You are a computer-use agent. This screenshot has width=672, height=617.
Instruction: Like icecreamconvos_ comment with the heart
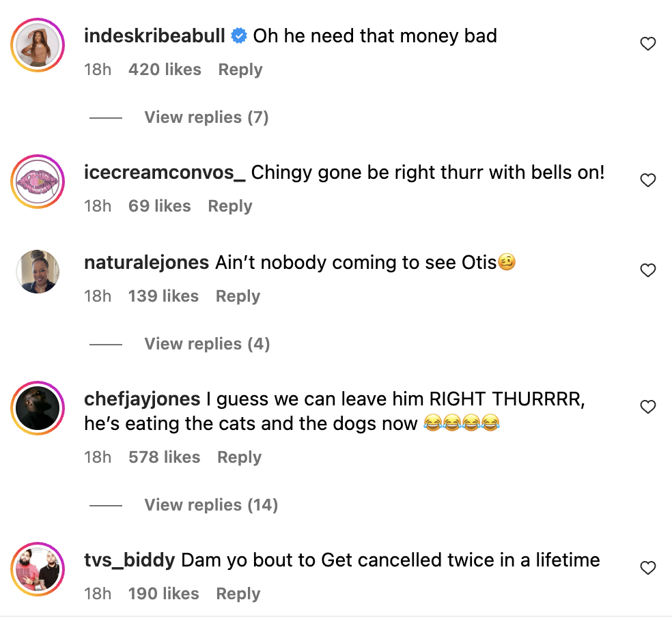pyautogui.click(x=647, y=180)
